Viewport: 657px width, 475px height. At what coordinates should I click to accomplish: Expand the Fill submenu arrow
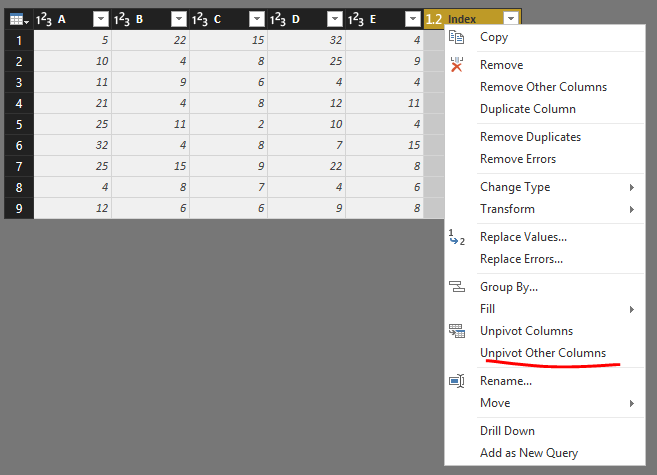(631, 309)
